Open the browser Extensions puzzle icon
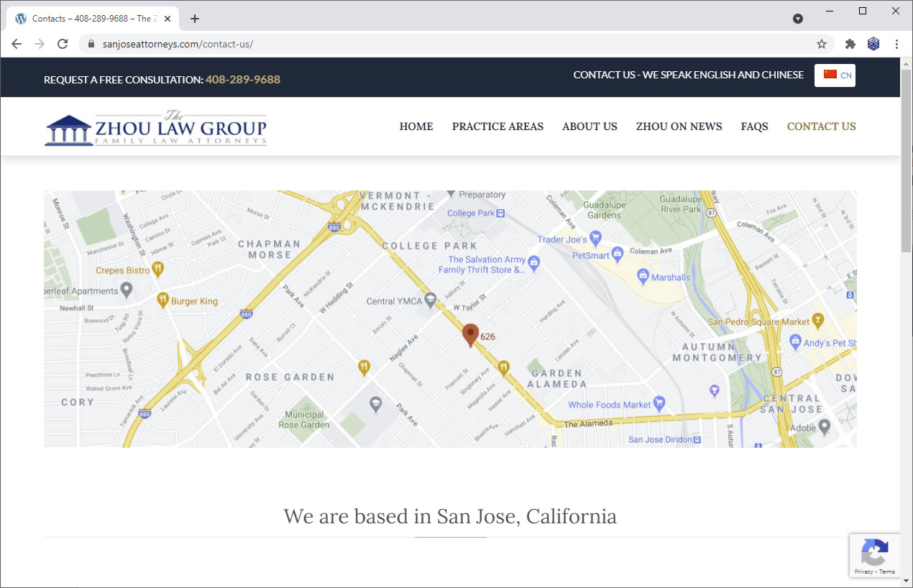Screen dimensions: 913x588 [850, 44]
